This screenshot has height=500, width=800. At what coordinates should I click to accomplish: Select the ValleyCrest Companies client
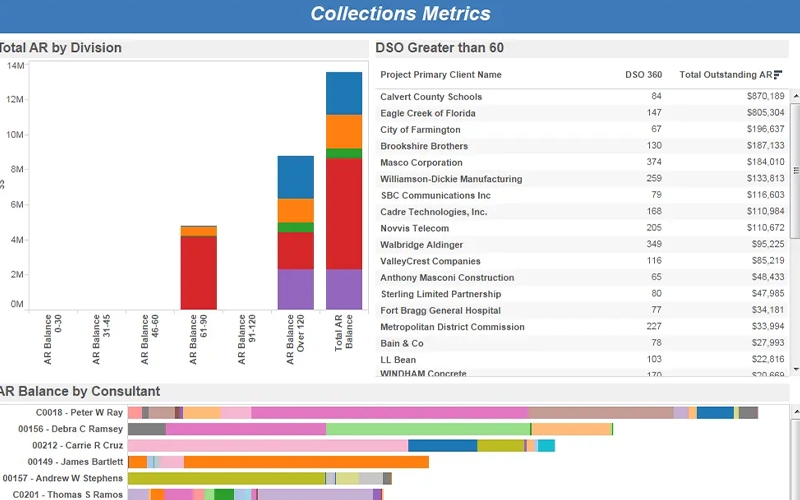pyautogui.click(x=430, y=261)
